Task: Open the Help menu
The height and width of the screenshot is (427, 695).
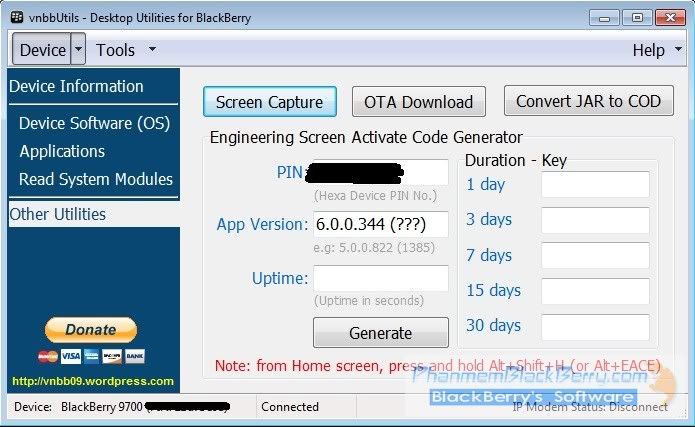Action: coord(648,50)
